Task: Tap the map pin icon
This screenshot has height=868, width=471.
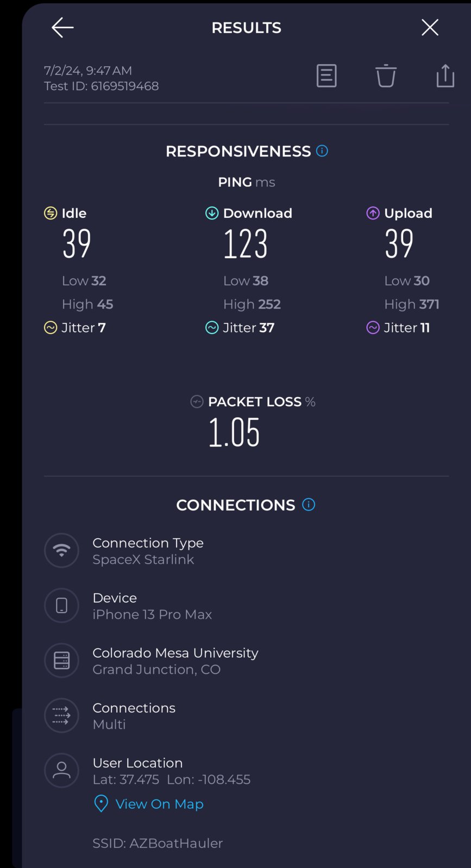Action: (101, 804)
